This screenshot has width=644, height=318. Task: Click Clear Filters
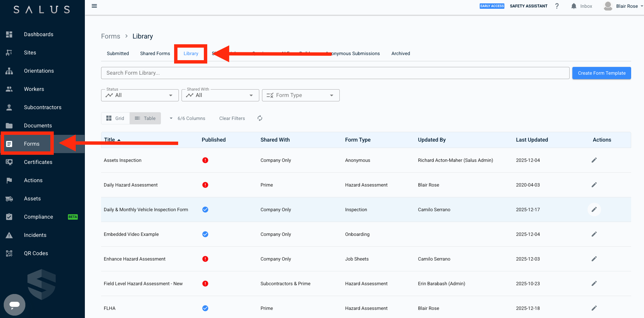pyautogui.click(x=232, y=118)
